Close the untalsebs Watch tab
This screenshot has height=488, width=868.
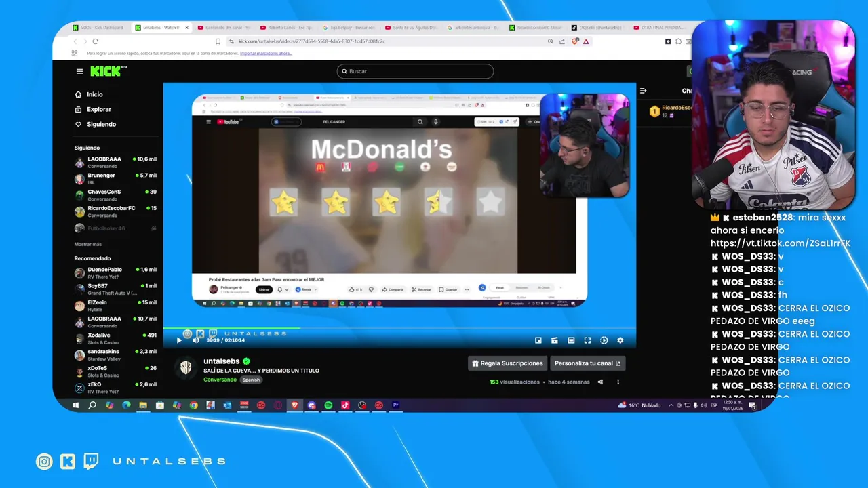point(186,28)
